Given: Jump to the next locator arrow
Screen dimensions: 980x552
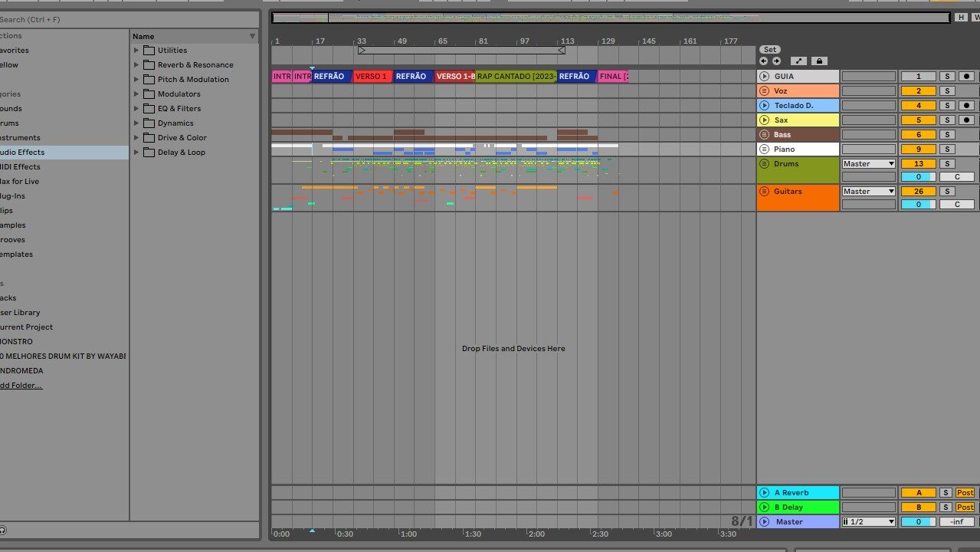Looking at the screenshot, I should click(776, 61).
